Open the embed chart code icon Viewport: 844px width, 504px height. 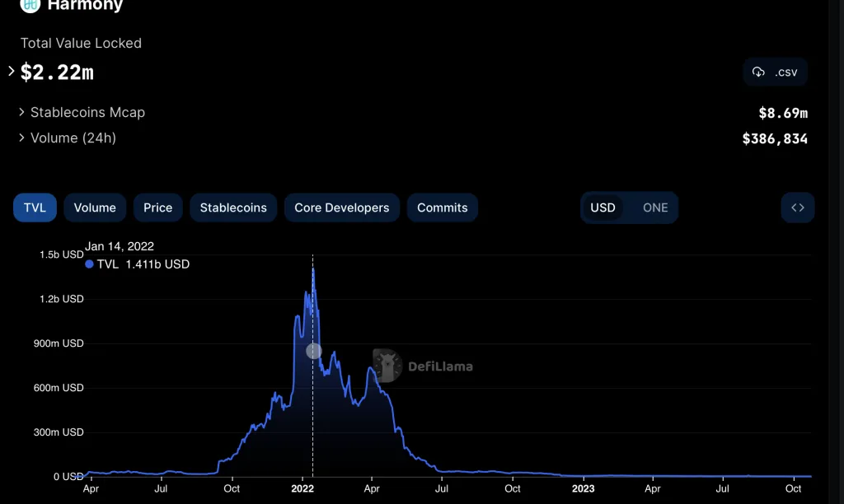point(798,208)
